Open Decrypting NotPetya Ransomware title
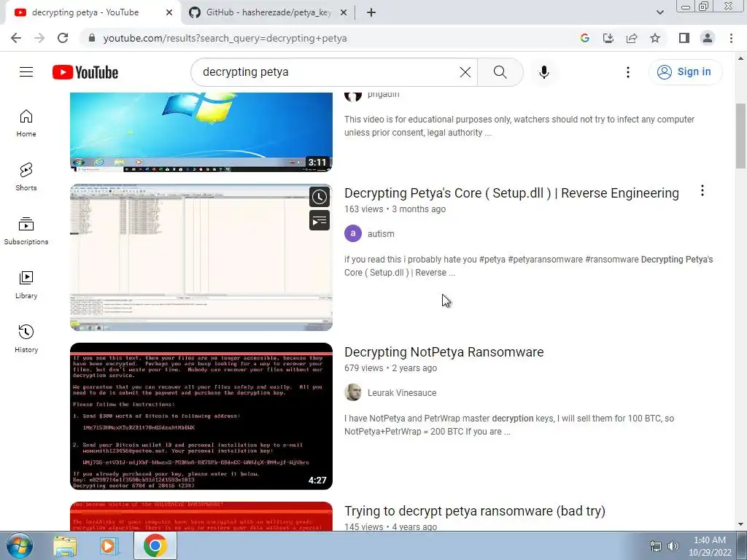Screen dimensions: 747x560 coord(444,352)
